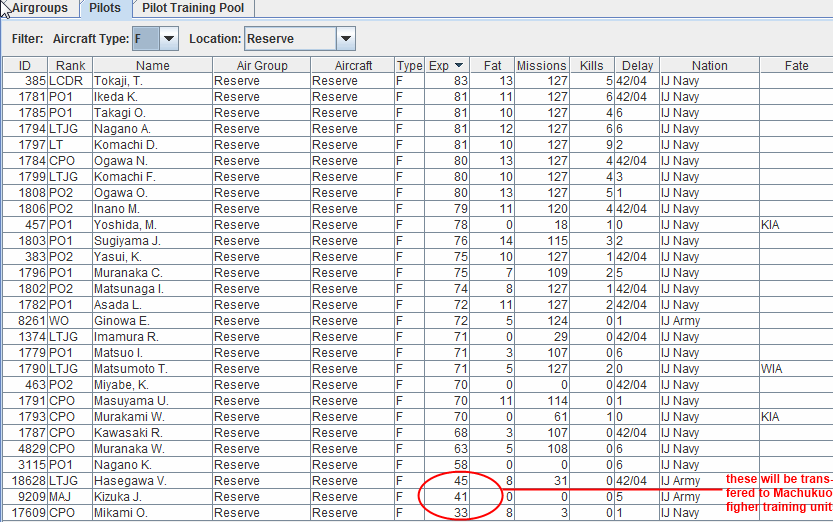833x522 pixels.
Task: Select pilot Ikeda K.
Action: (152, 97)
